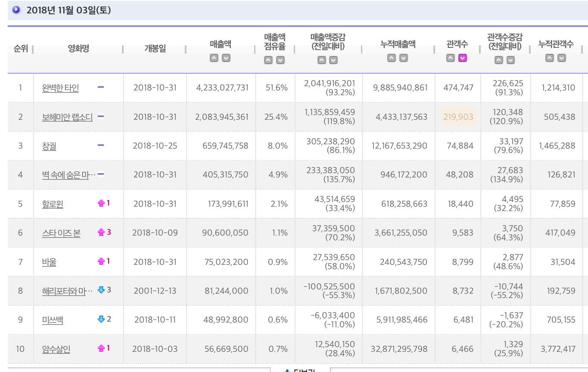The image size is (588, 372).
Task: Click the highlighted magenta 관객수 descending arrow
Action: pyautogui.click(x=463, y=58)
